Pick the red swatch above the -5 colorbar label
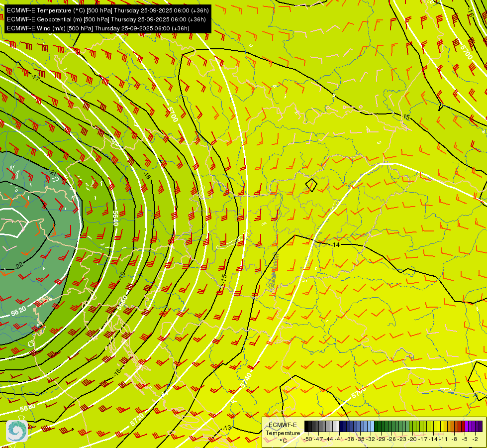The height and width of the screenshot is (448, 487). click(463, 426)
